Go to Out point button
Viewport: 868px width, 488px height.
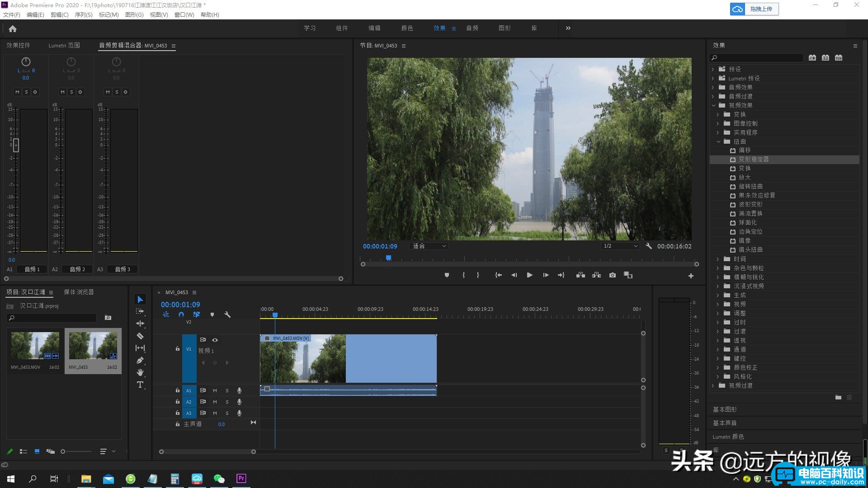click(x=561, y=275)
